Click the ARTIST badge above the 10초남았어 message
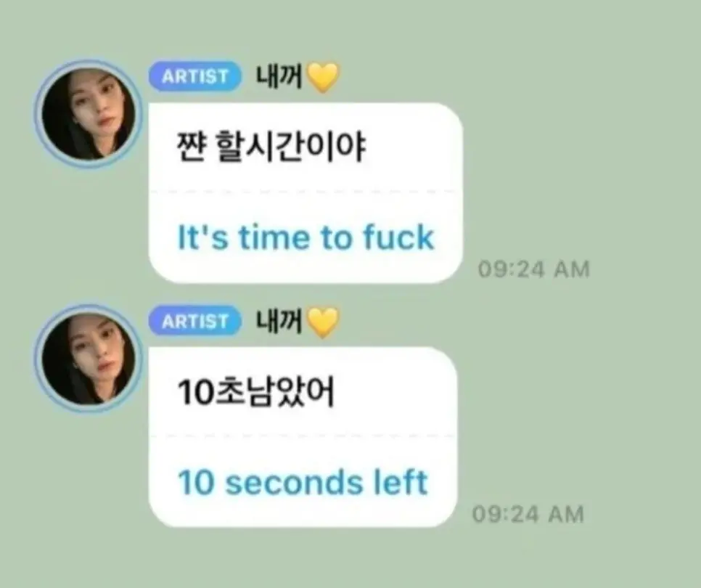Screen dimensions: 701x588 pos(195,321)
